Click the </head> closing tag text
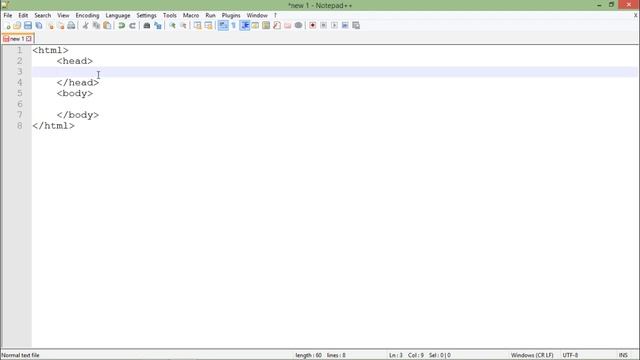The width and height of the screenshot is (640, 360). tap(78, 82)
